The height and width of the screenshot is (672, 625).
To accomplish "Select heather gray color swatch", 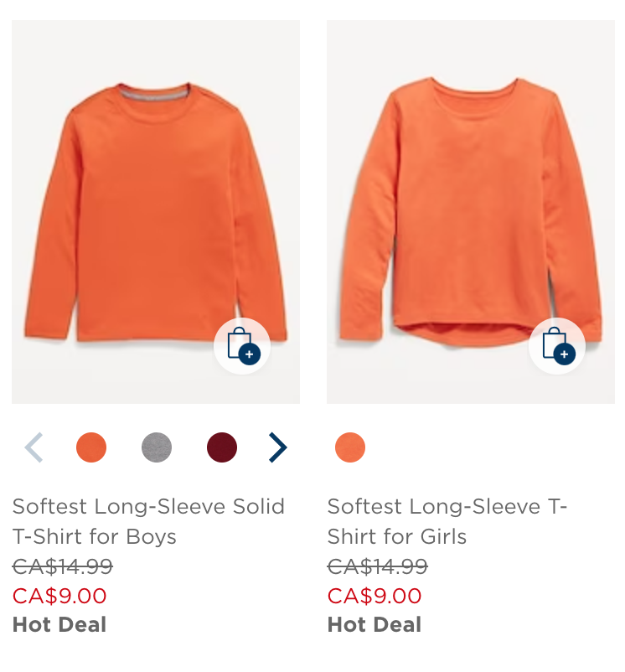I will [157, 447].
